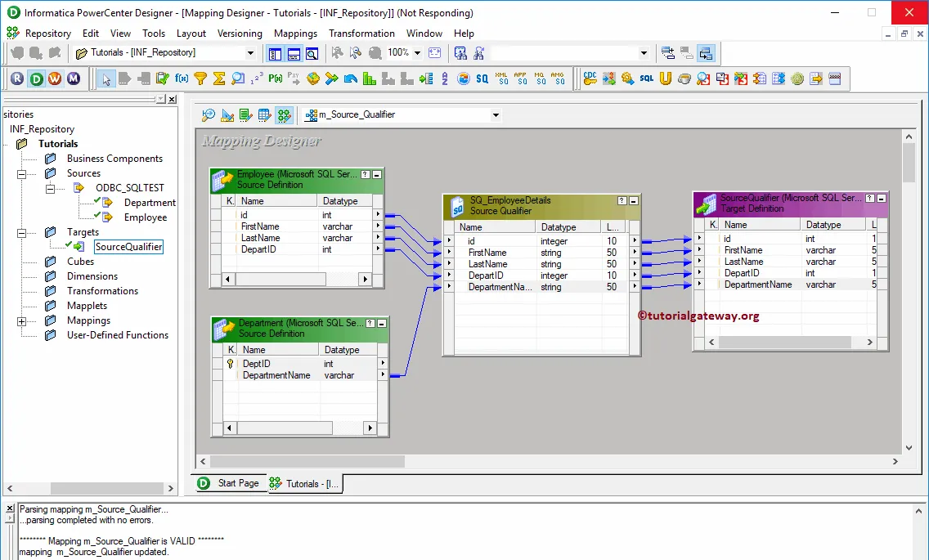
Task: Select SourceQualifier target in Navigator
Action: pos(128,247)
